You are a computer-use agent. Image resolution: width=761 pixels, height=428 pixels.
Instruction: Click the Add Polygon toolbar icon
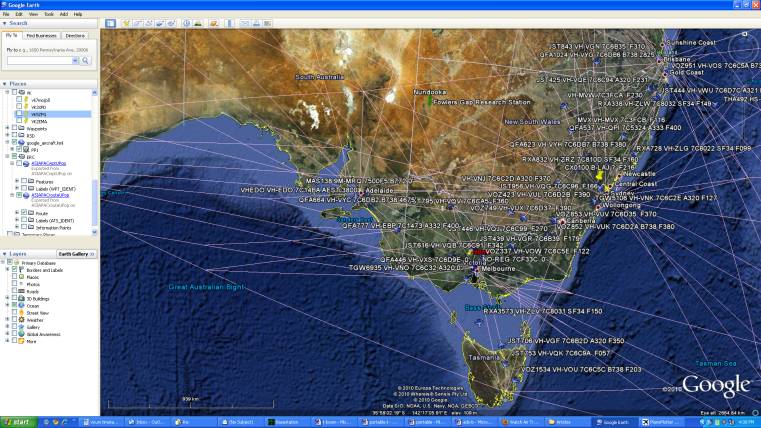click(x=138, y=23)
